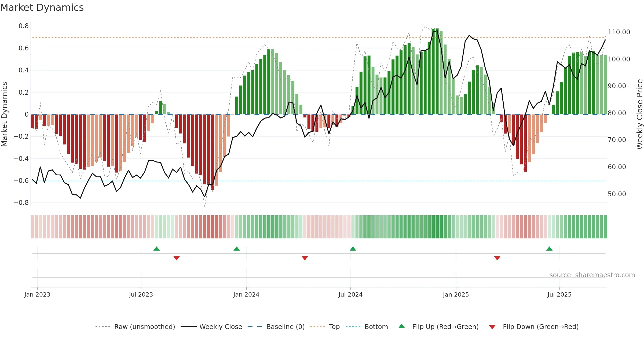Click the 0.4 left axis label
This screenshot has width=644, height=362.
point(24,70)
